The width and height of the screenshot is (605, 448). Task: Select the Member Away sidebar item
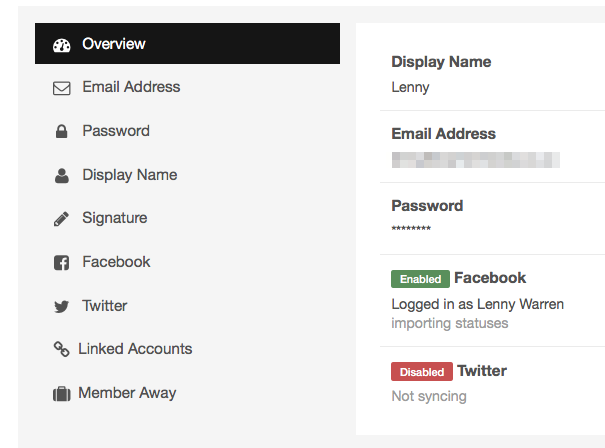click(x=188, y=393)
